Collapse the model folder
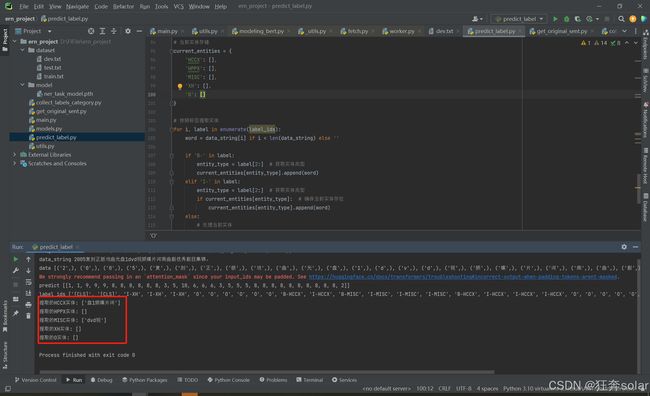650x396 pixels. coord(22,85)
